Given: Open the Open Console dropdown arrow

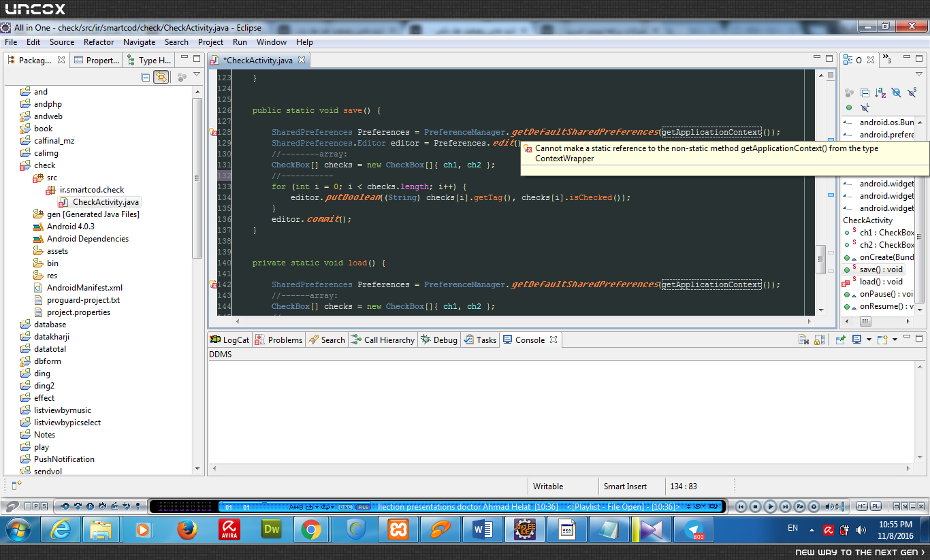Looking at the screenshot, I should (895, 340).
